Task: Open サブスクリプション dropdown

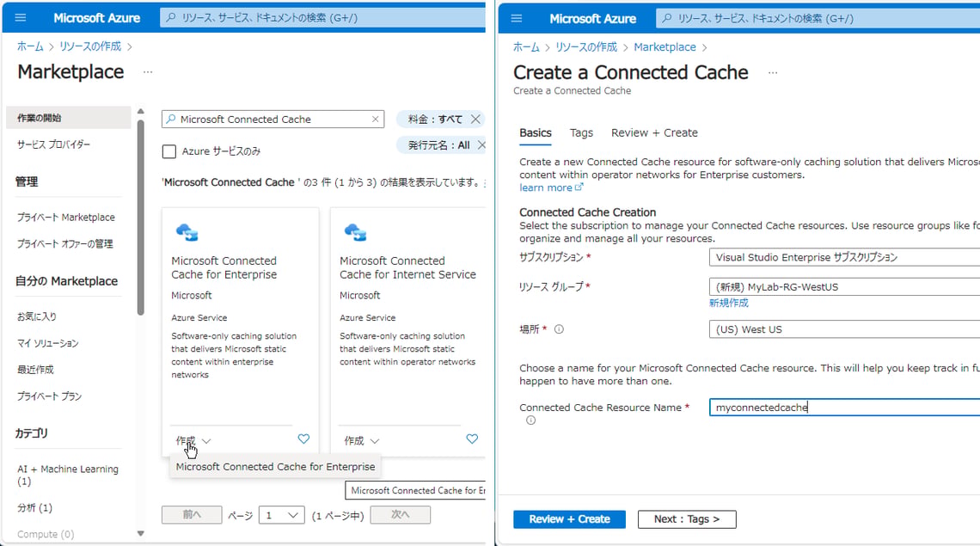Action: coord(844,257)
